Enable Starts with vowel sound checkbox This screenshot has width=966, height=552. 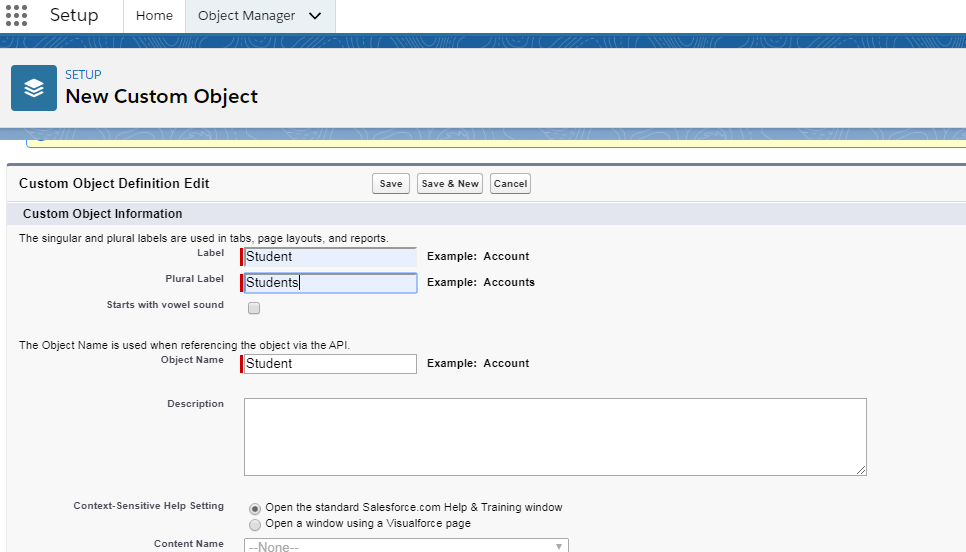coord(254,308)
